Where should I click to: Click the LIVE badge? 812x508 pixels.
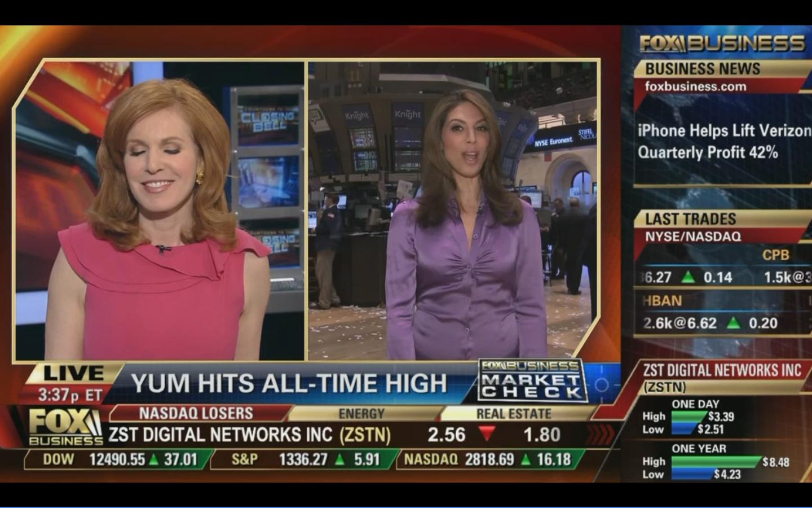click(x=73, y=373)
